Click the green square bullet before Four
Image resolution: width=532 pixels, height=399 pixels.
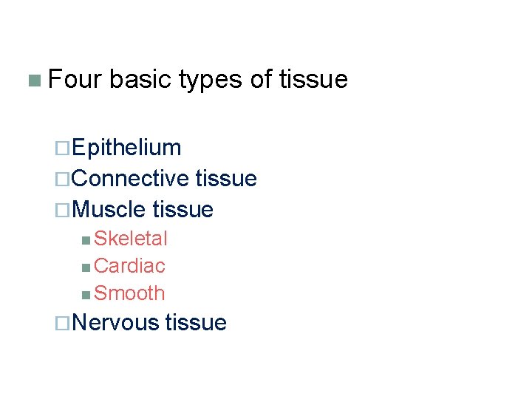(x=34, y=80)
